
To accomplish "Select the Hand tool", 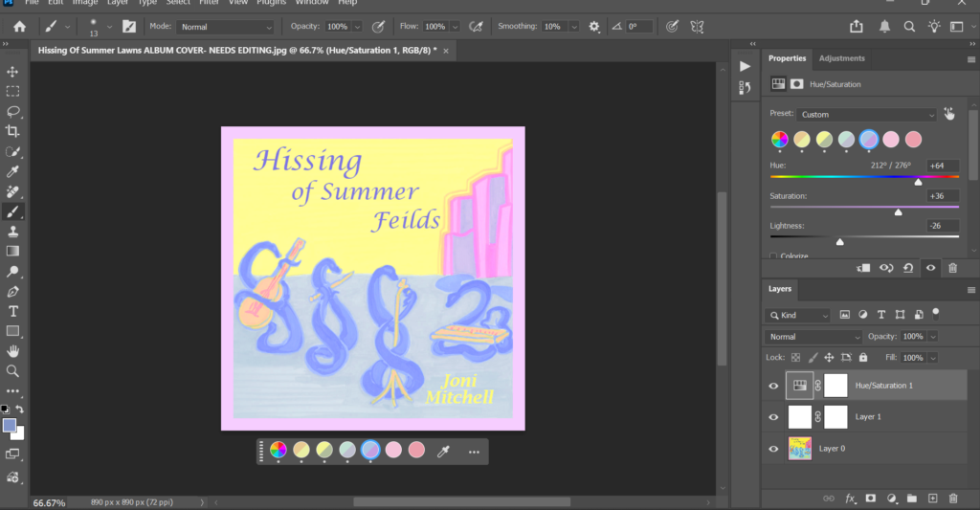I will (12, 351).
